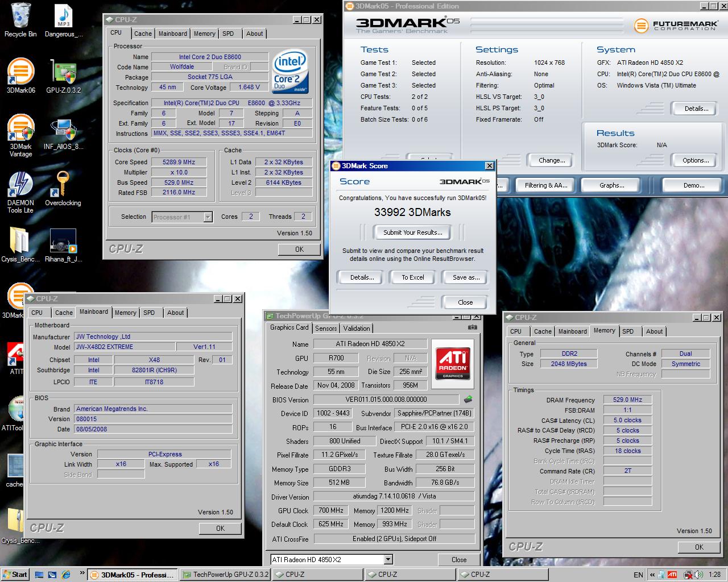Click the Close button in the 3DMark Score dialog

(465, 302)
